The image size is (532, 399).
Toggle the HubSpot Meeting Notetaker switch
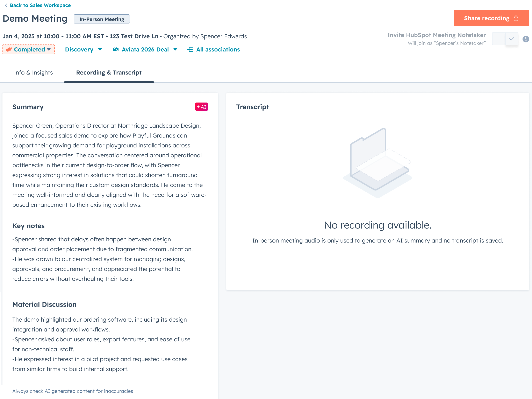(x=505, y=39)
